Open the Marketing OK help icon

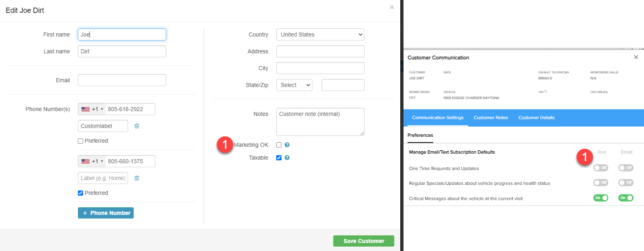tap(287, 145)
